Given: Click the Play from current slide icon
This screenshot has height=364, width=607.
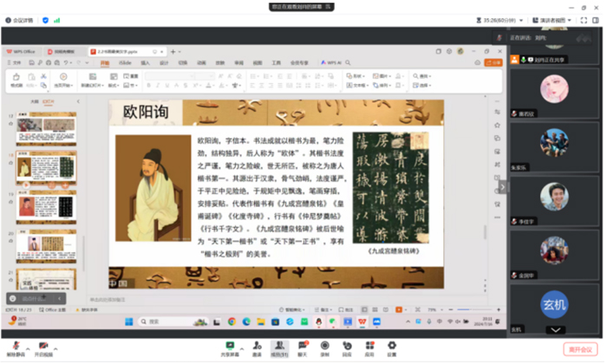Looking at the screenshot, I should [x=63, y=76].
